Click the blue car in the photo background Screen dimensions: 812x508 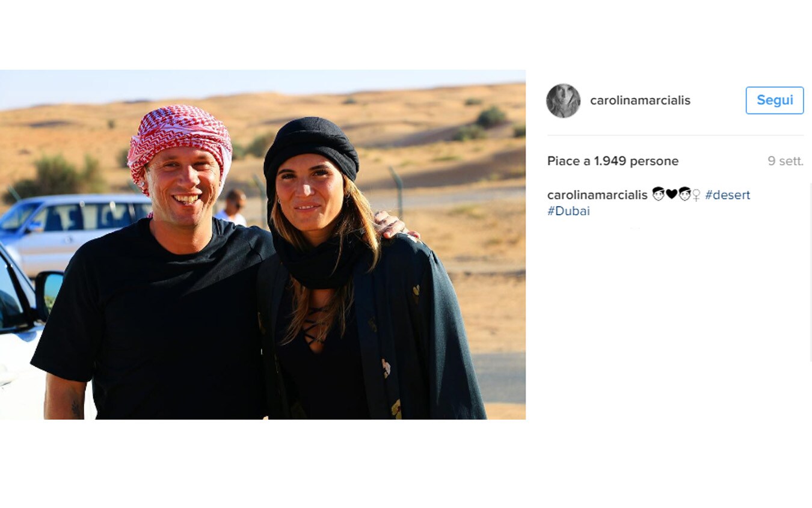coord(72,231)
